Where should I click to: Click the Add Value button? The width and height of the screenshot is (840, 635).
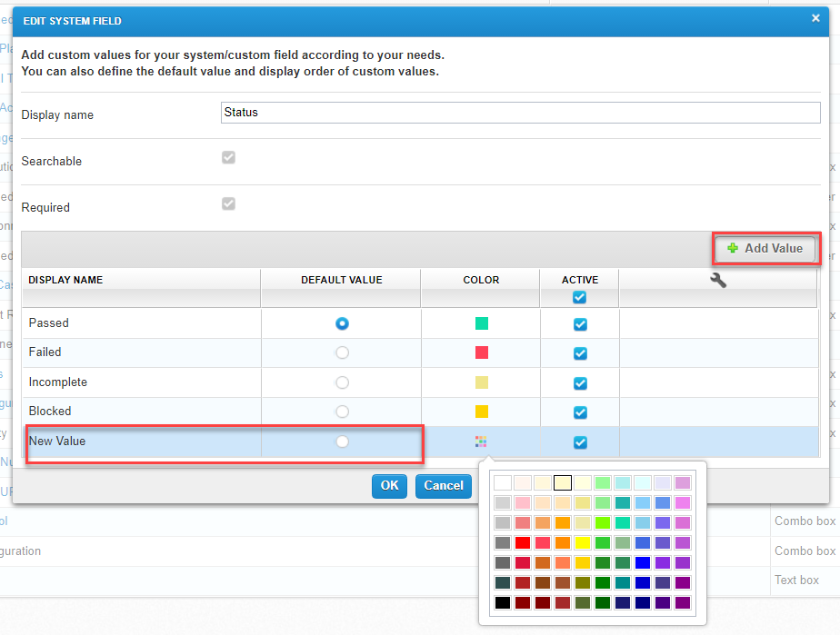click(765, 248)
